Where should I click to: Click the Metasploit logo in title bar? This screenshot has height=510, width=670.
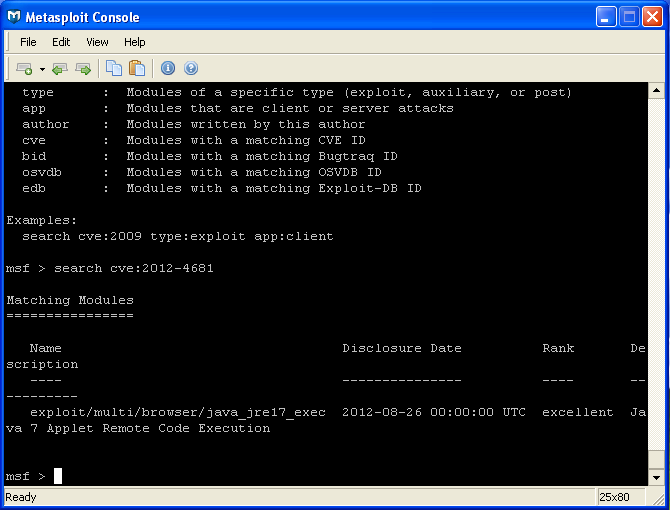[14, 17]
